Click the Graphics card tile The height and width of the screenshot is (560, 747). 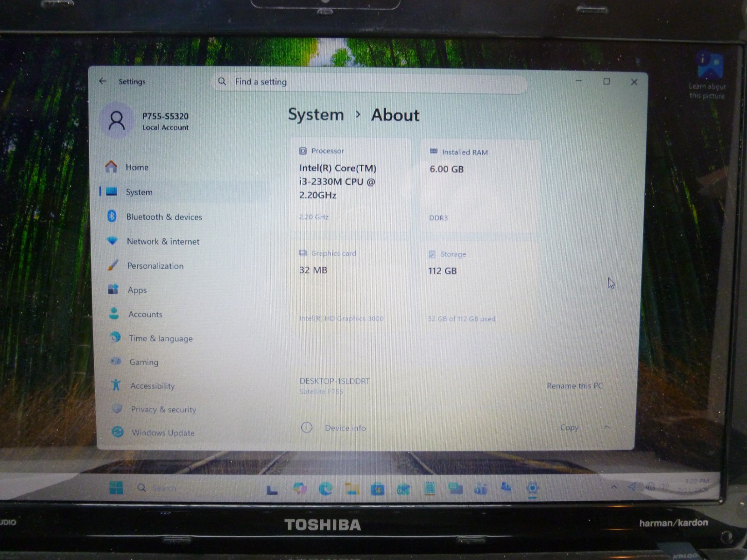coord(350,286)
